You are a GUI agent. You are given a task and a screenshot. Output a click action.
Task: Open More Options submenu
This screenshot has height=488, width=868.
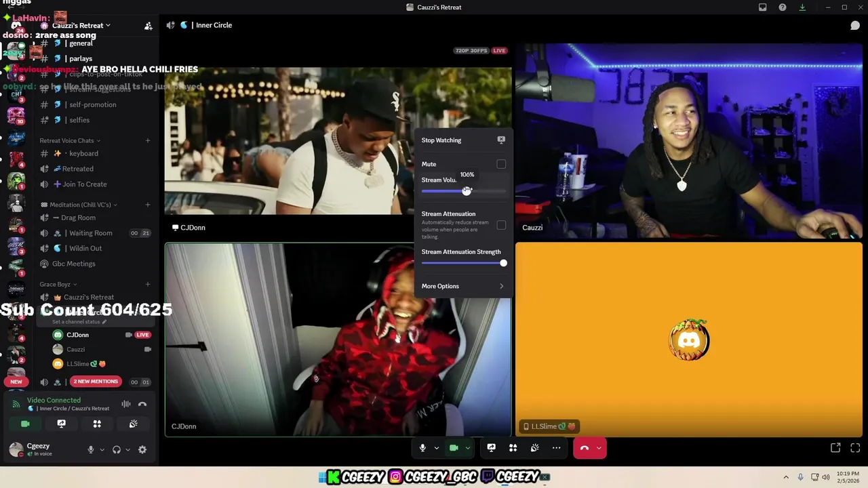(x=462, y=286)
